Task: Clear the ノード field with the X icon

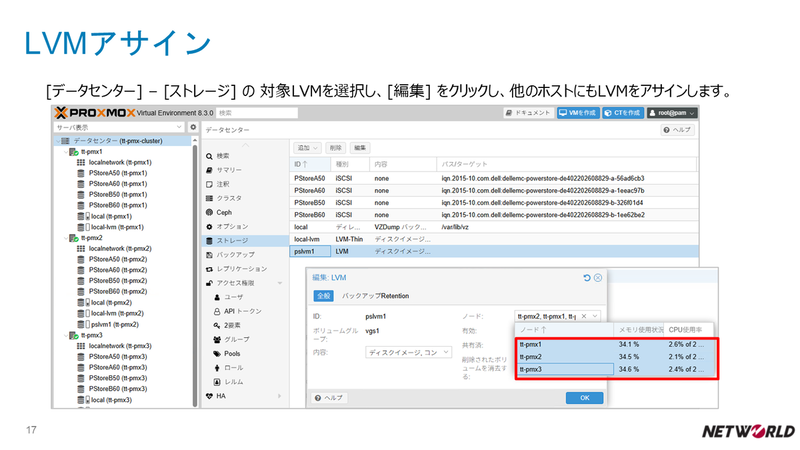Action: pos(584,316)
